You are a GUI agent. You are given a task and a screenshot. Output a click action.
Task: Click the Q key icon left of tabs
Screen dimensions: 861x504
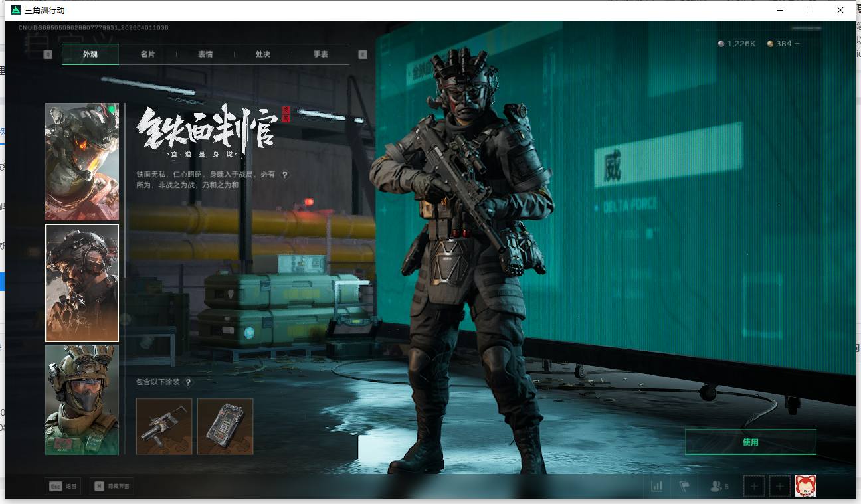pos(48,54)
